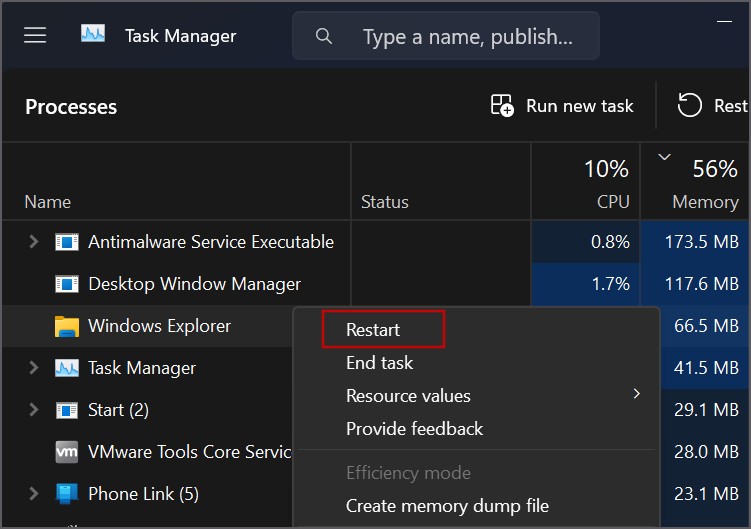
Task: Click the Processes page heading
Action: (x=71, y=106)
